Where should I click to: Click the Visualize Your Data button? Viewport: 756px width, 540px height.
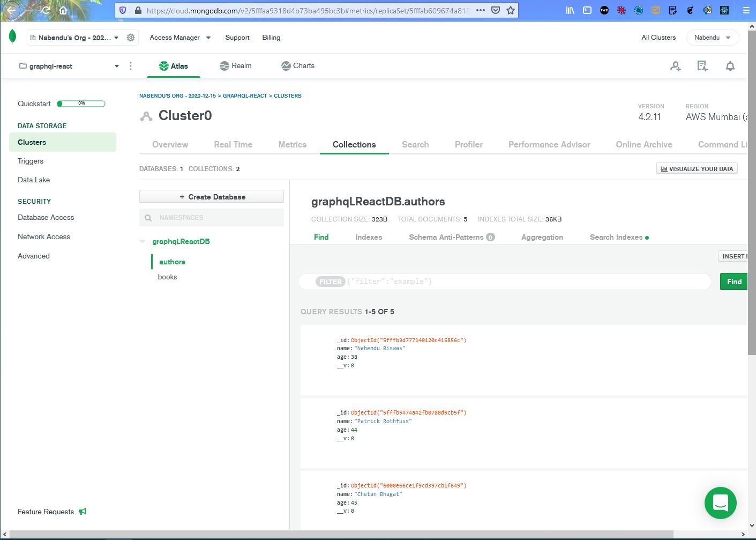coord(697,168)
